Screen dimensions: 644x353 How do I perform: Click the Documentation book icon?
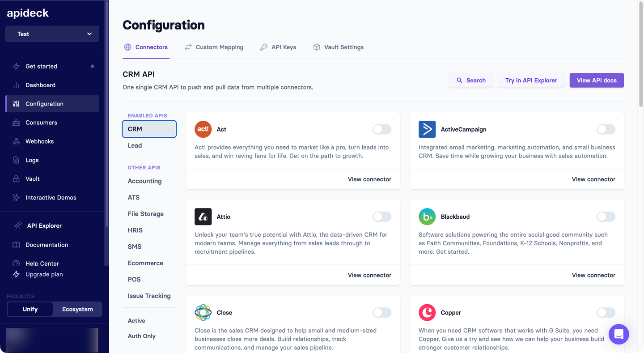(x=16, y=245)
